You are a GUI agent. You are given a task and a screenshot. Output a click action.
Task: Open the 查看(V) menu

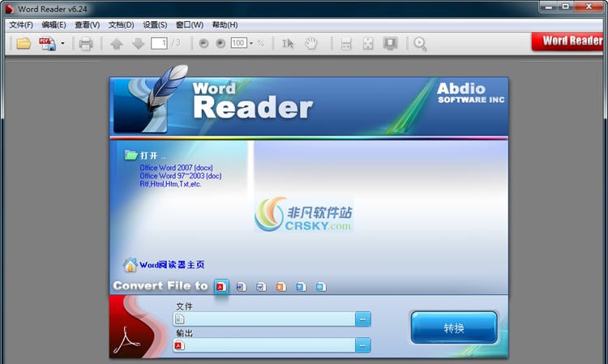tap(88, 25)
